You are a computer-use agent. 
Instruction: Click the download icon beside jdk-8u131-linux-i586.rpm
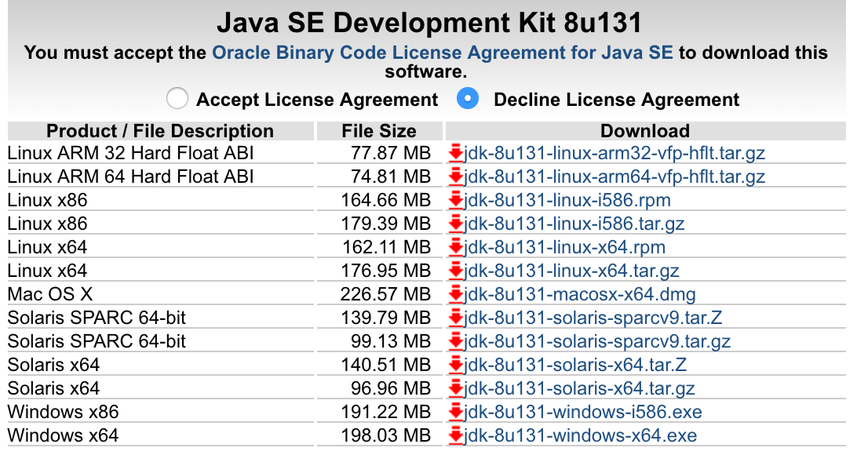point(456,200)
